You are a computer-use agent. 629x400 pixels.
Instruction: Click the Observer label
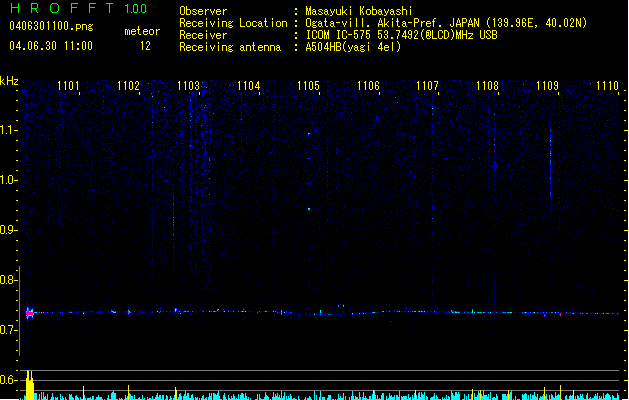203,11
